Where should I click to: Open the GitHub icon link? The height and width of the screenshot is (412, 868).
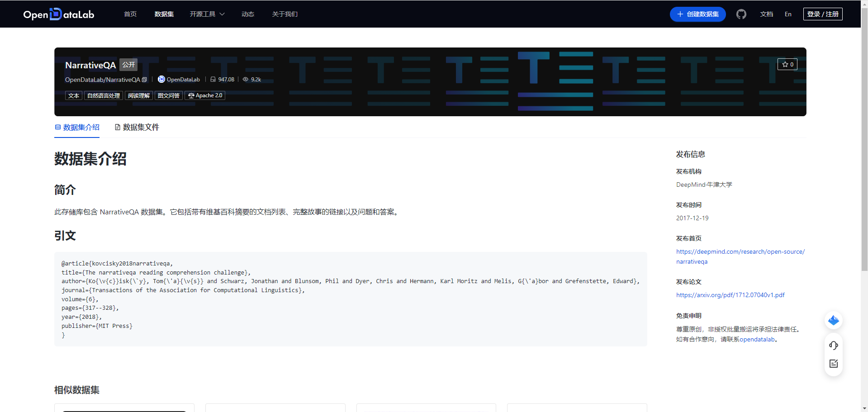coord(741,14)
